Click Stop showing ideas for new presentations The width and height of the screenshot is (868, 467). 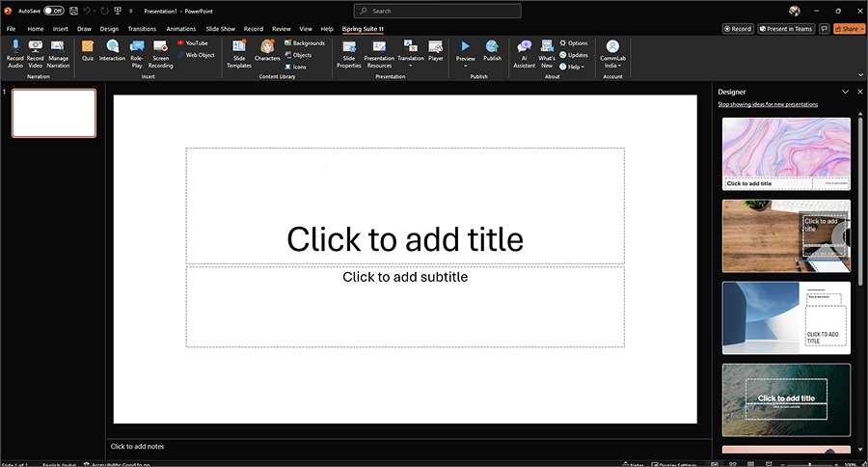click(768, 104)
